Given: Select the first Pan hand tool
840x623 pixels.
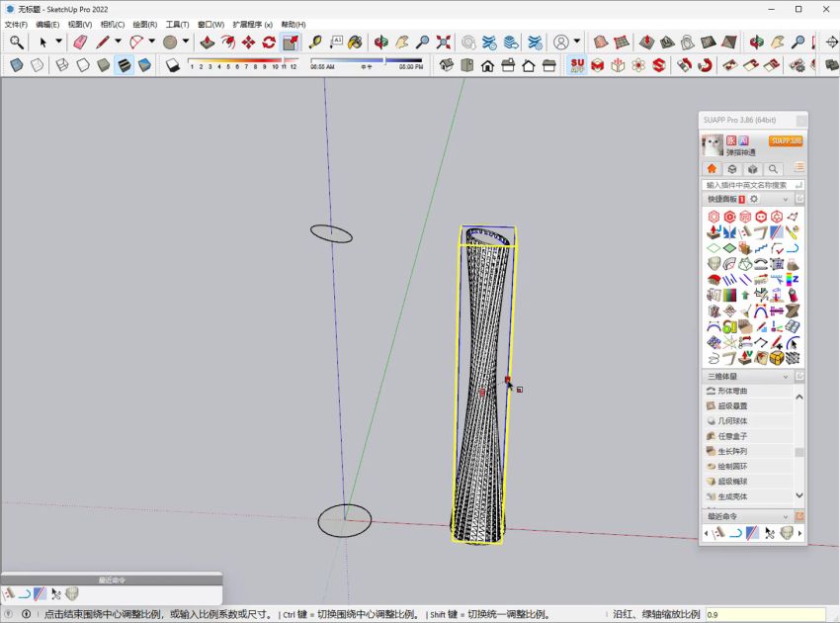Looking at the screenshot, I should (402, 43).
